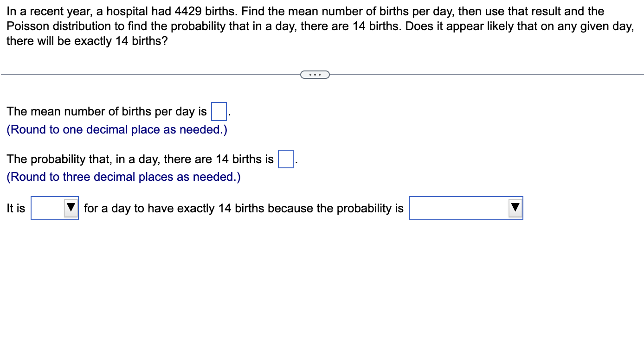Image resolution: width=644 pixels, height=357 pixels.
Task: Click inside the empty mean value field
Action: [x=219, y=111]
